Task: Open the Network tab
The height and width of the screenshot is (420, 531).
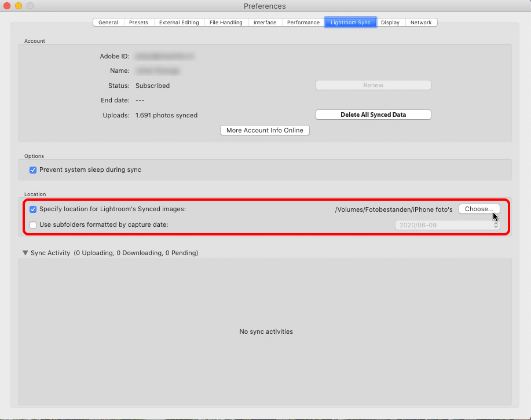Action: (421, 22)
